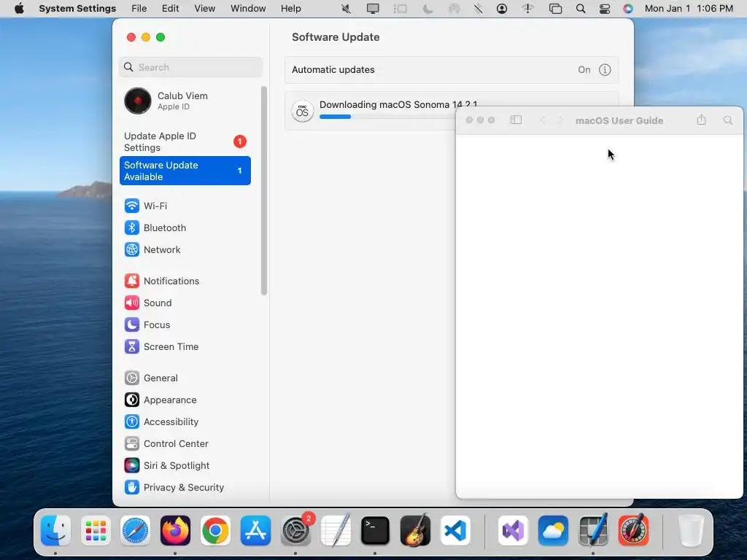Select Software Update Available item
The height and width of the screenshot is (560, 747).
[185, 171]
